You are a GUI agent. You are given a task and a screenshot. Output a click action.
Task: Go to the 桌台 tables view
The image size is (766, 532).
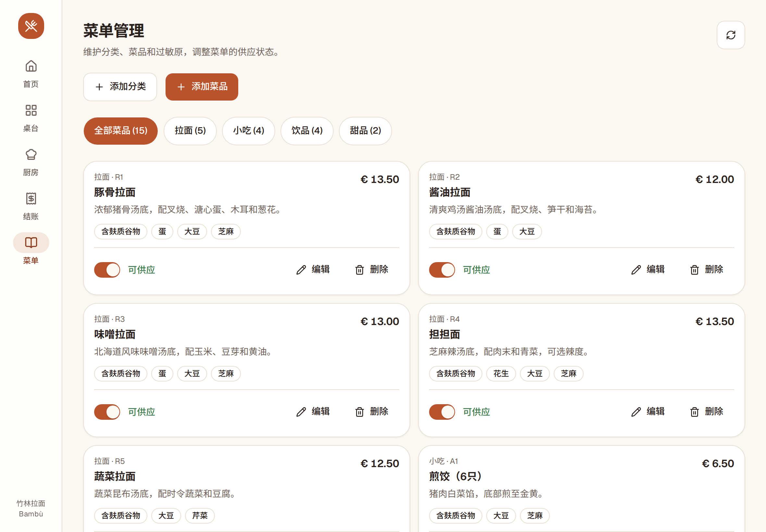click(31, 118)
